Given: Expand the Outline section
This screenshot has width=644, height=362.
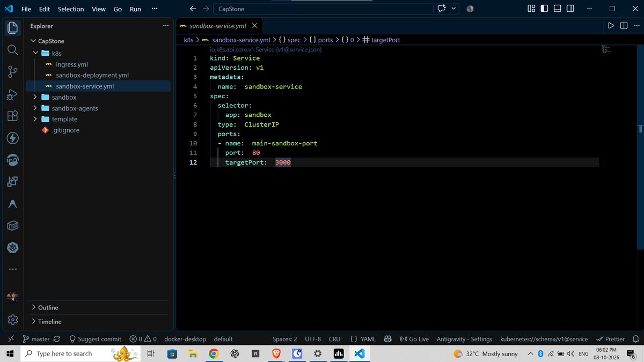Looking at the screenshot, I should pos(98,307).
